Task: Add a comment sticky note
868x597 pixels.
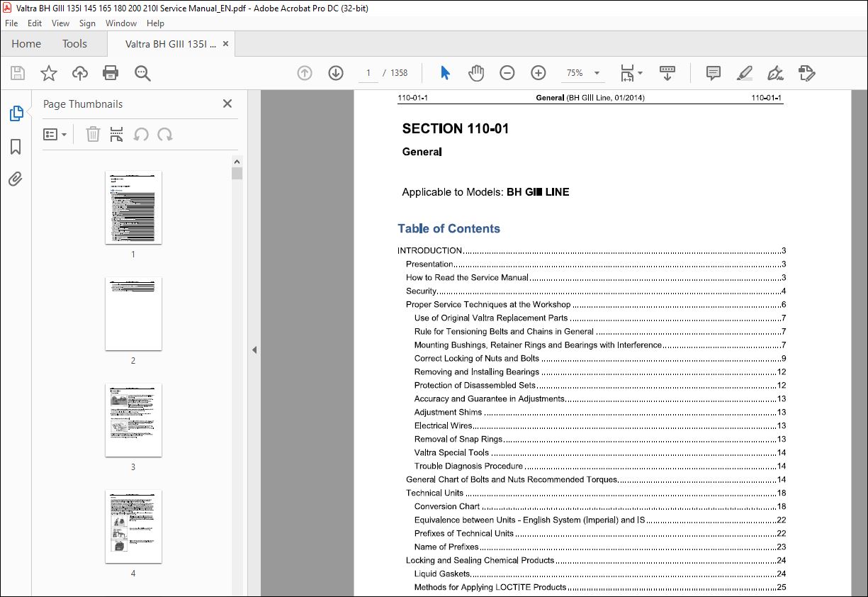Action: (713, 73)
